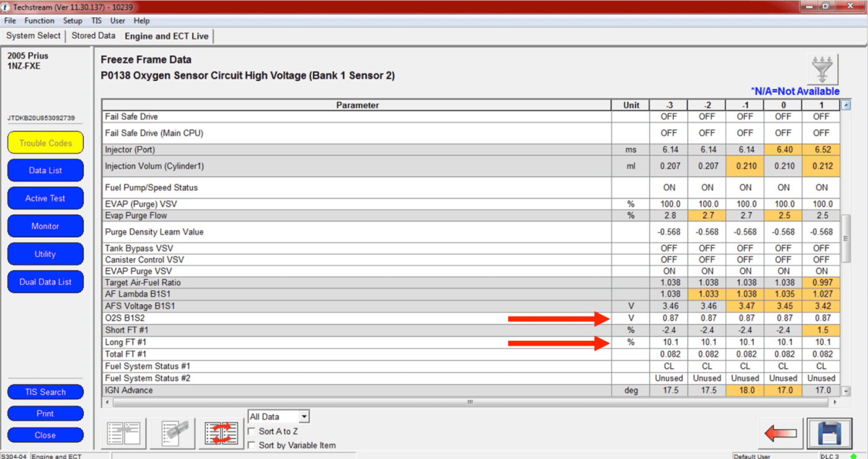This screenshot has width=868, height=459.
Task: Select the Injector (Port) parameter row
Action: click(471, 150)
